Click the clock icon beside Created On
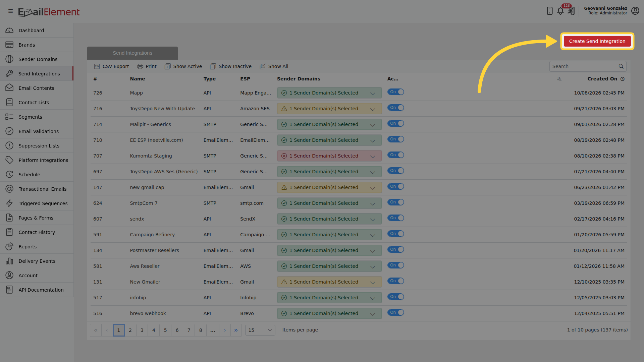 tap(623, 79)
